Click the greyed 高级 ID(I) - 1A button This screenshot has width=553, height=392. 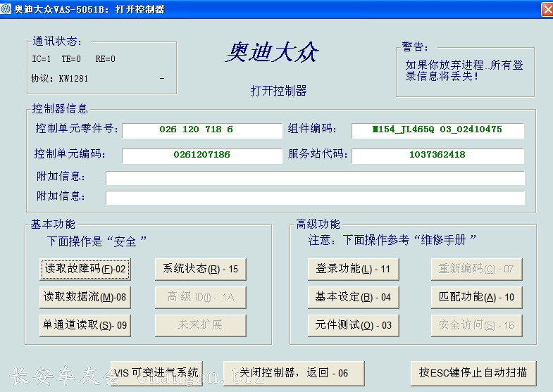200,297
